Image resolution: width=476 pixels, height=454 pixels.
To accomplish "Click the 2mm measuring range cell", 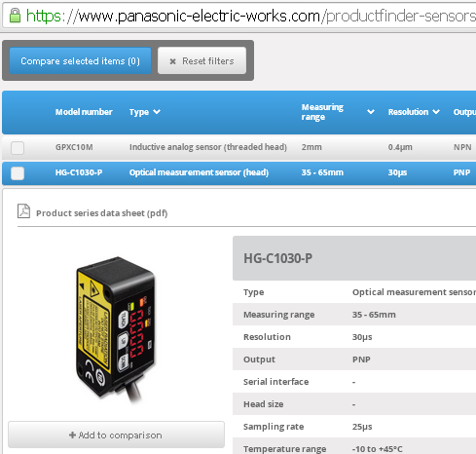I will [x=311, y=147].
